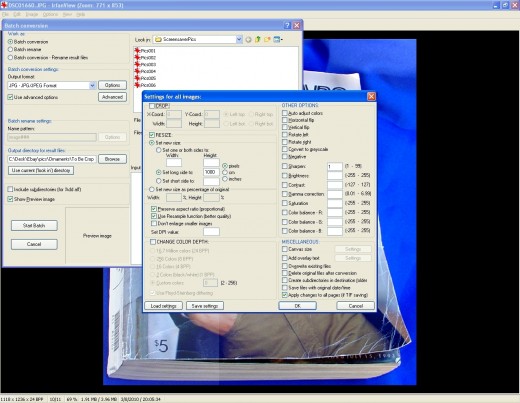Image resolution: width=520 pixels, height=403 pixels.
Task: Select the Pics005 file icon
Action: [x=137, y=78]
